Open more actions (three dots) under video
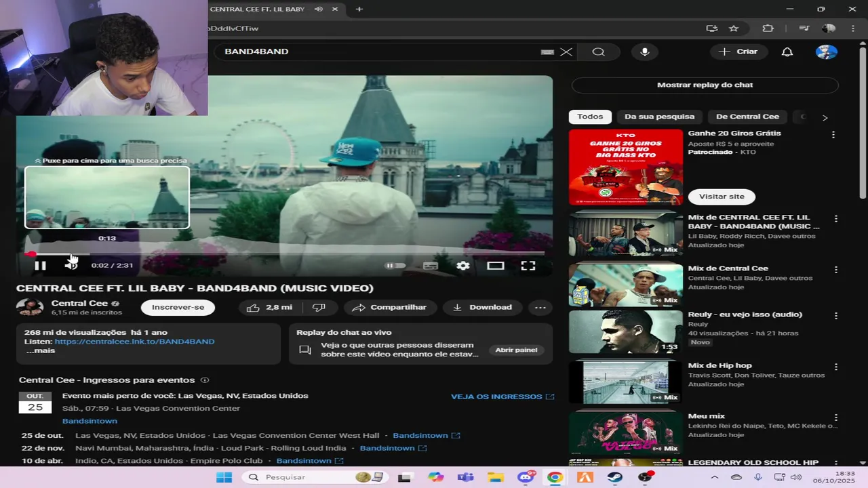This screenshot has height=488, width=868. (x=540, y=307)
